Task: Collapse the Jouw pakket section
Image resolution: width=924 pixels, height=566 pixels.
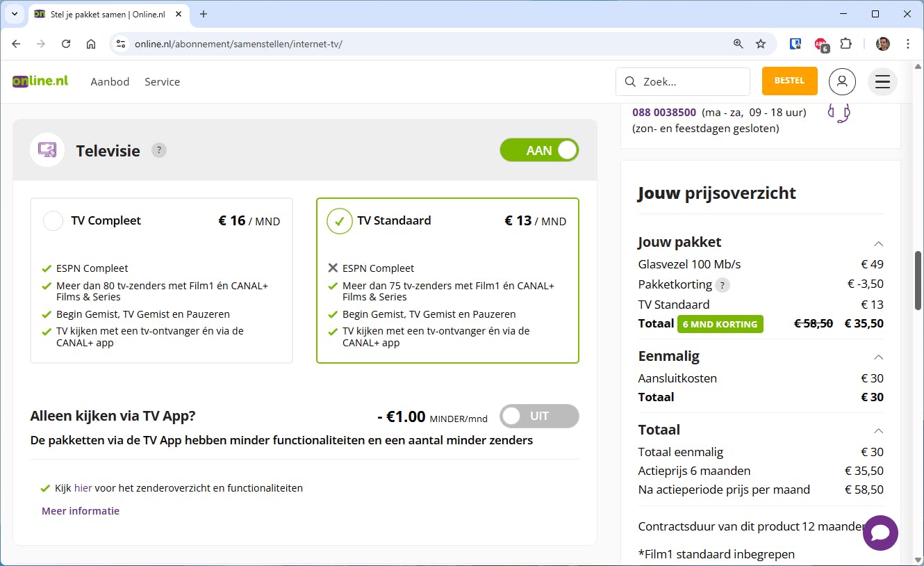Action: pyautogui.click(x=878, y=244)
